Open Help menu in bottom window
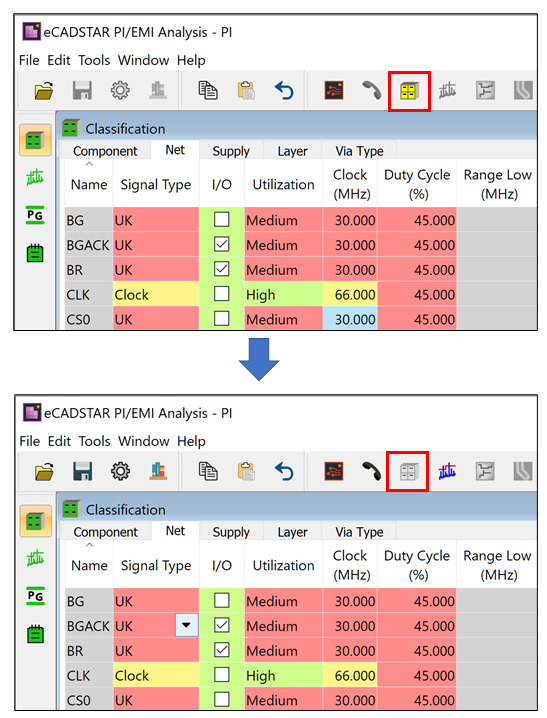The image size is (547, 718). 191,441
